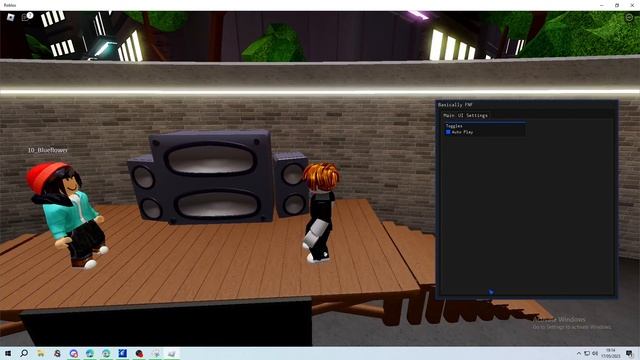Select the Main tab in script panel

pyautogui.click(x=449, y=116)
